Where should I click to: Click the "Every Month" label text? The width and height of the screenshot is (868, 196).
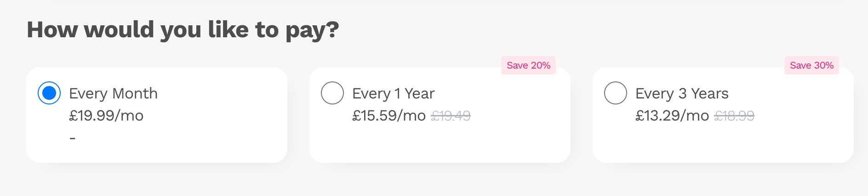pyautogui.click(x=113, y=93)
